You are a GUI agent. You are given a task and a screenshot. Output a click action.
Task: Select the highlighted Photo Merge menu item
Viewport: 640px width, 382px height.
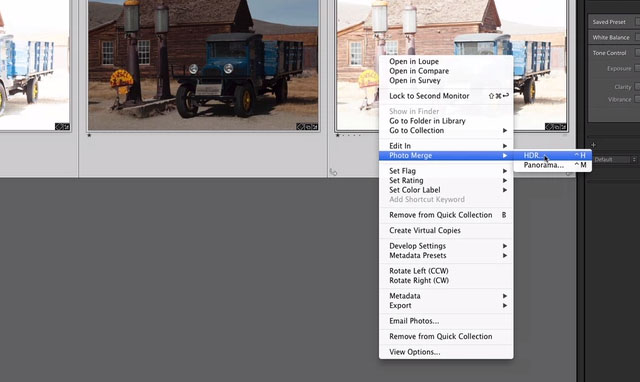[x=446, y=155]
